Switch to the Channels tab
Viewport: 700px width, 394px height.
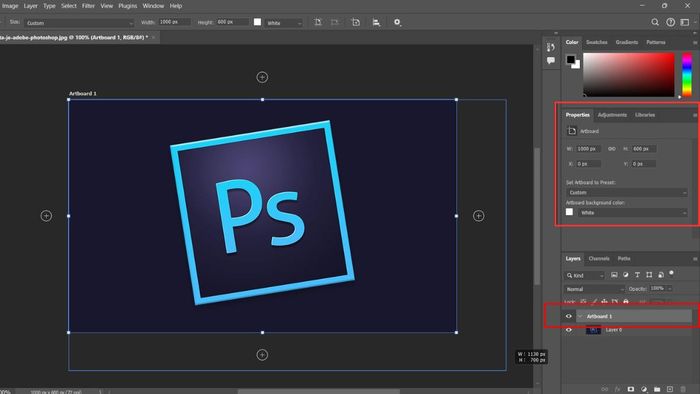tap(599, 259)
